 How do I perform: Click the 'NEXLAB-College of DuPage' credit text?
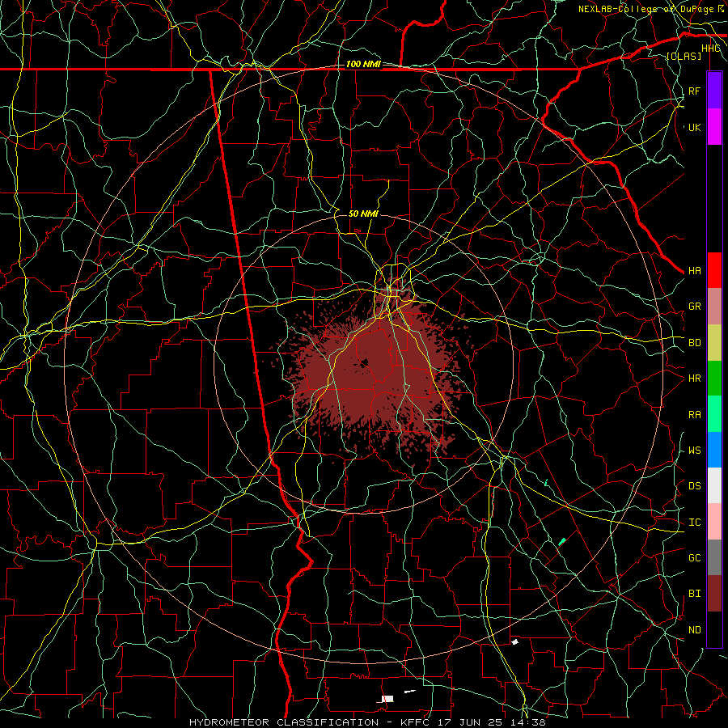647,9
